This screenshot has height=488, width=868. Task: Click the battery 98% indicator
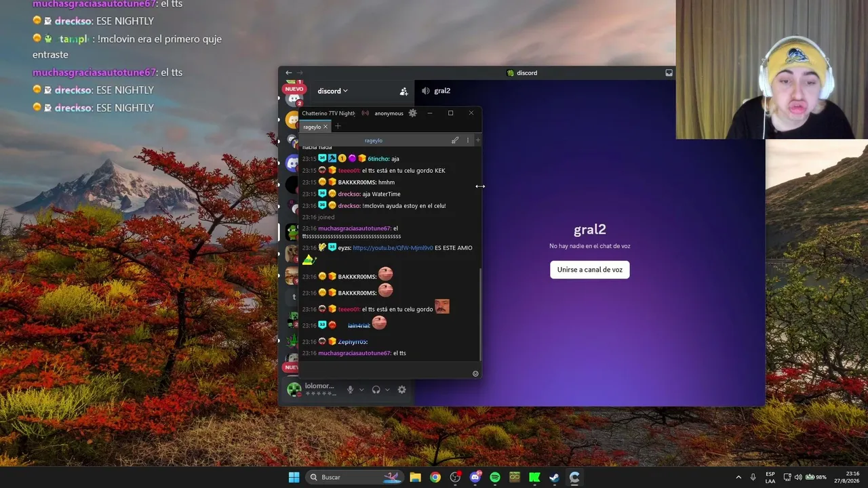(x=816, y=477)
